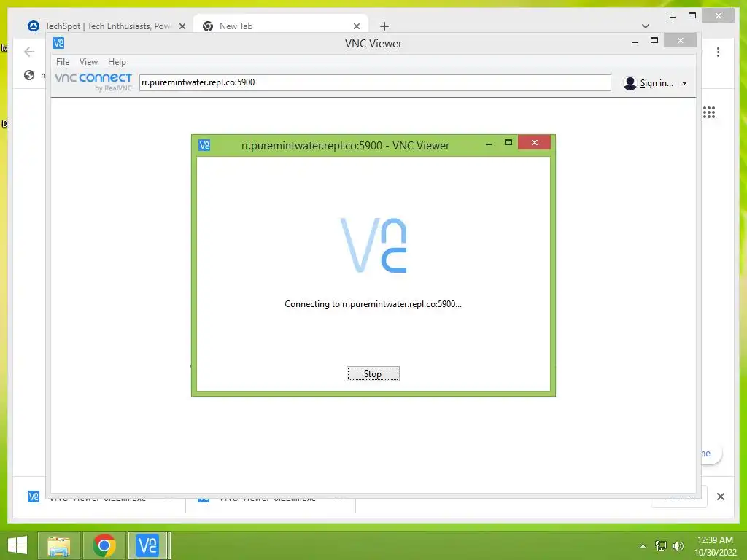This screenshot has height=560, width=747.
Task: Open a new tab in Chrome
Action: (x=384, y=26)
